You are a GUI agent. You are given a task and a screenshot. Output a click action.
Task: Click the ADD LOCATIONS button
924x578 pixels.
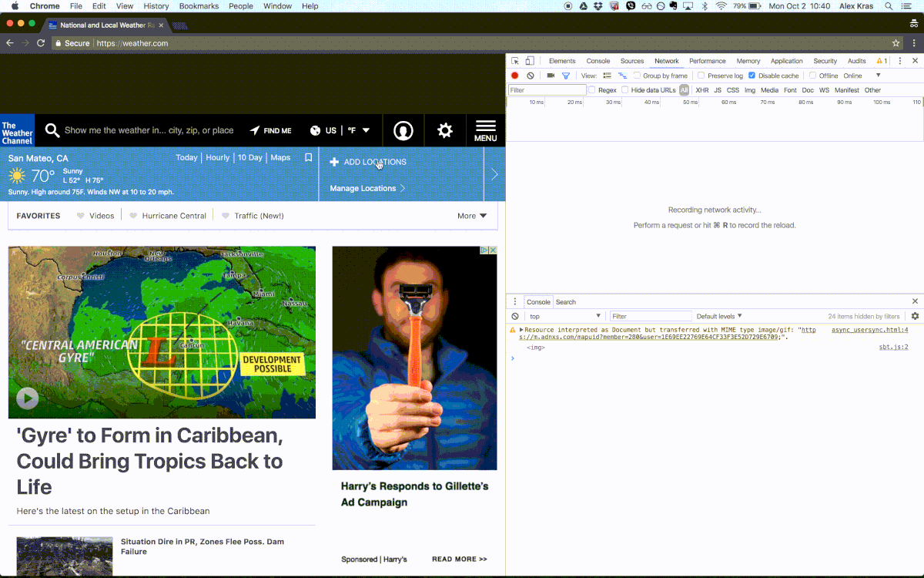coord(368,162)
